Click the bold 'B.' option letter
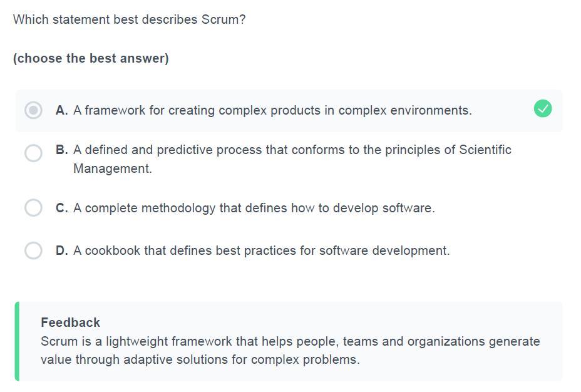 pos(62,150)
